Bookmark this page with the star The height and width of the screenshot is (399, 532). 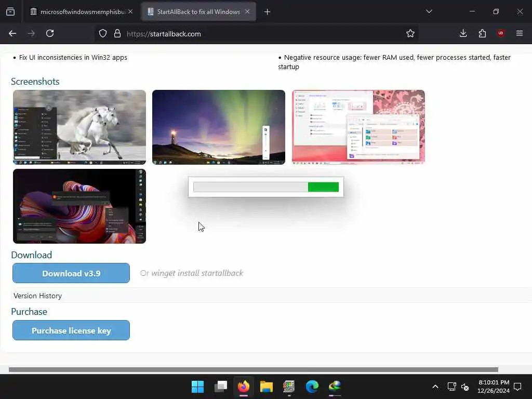click(x=410, y=33)
